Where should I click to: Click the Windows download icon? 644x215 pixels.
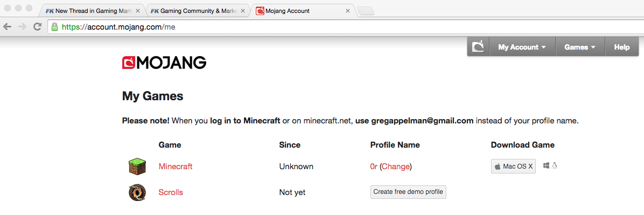click(x=546, y=165)
